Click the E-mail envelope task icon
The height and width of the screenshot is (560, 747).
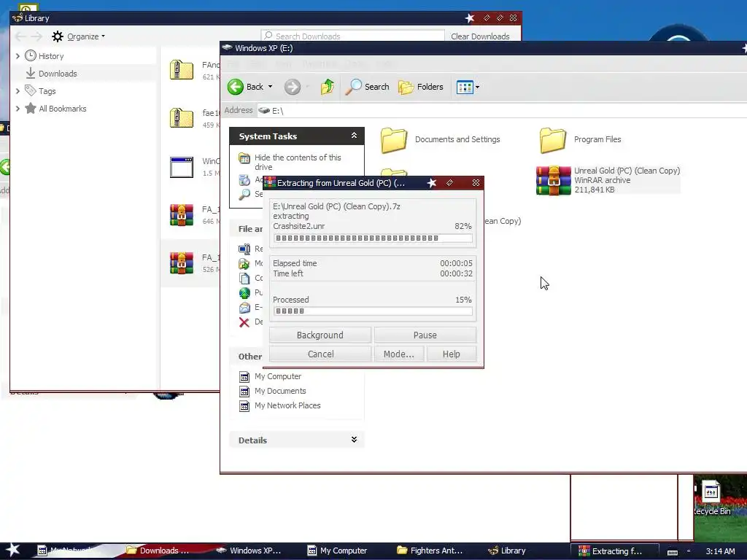pyautogui.click(x=244, y=308)
